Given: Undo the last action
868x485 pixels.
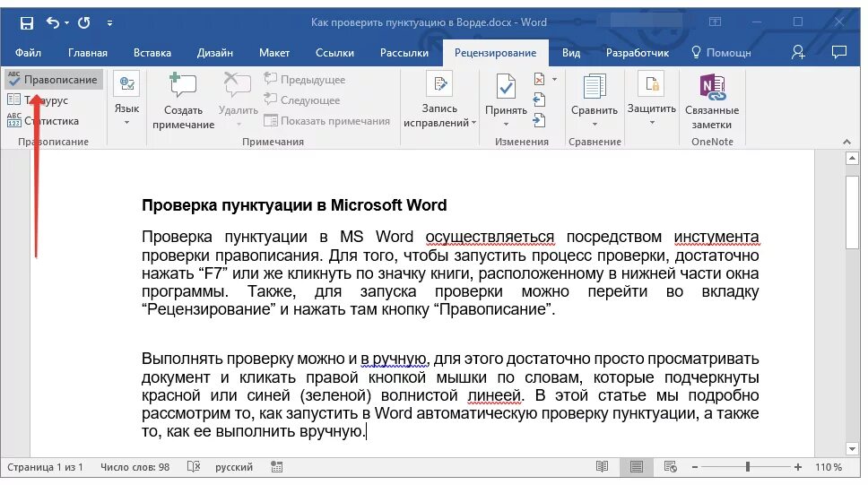Looking at the screenshot, I should 53,22.
